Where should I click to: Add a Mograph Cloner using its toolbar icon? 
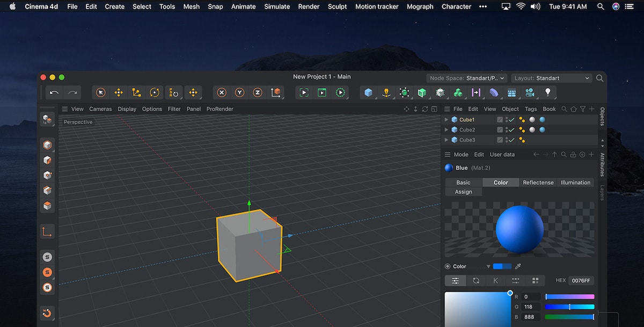(458, 92)
